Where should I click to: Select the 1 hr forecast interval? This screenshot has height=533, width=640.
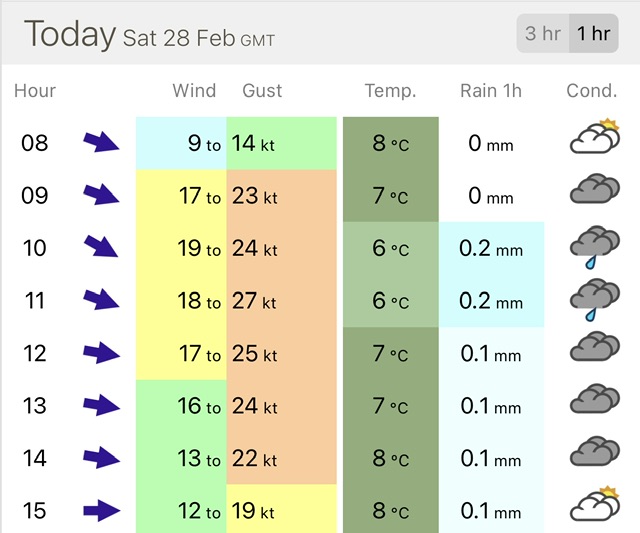pos(593,34)
